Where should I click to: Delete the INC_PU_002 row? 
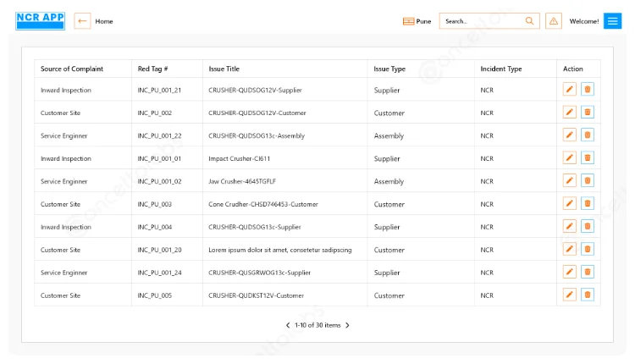click(588, 113)
